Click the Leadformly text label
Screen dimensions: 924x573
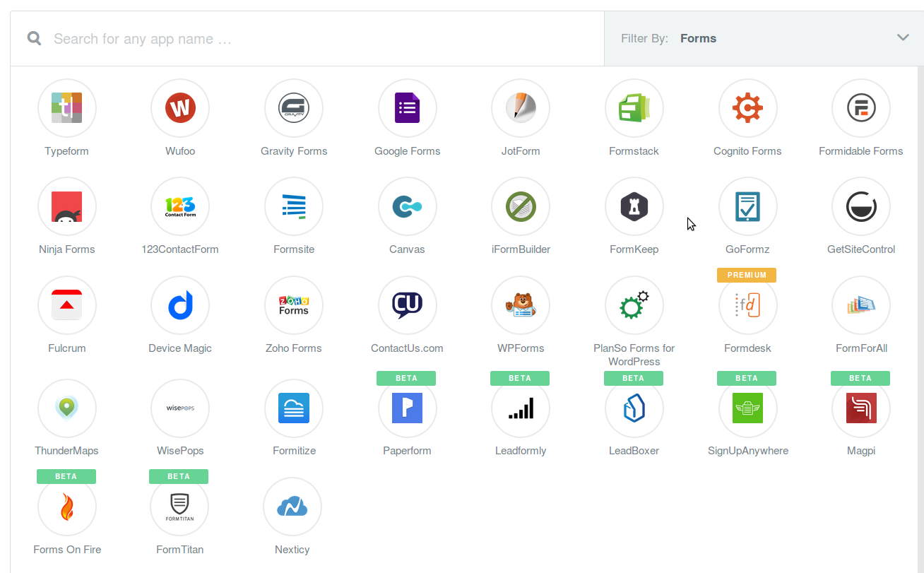[x=521, y=451]
